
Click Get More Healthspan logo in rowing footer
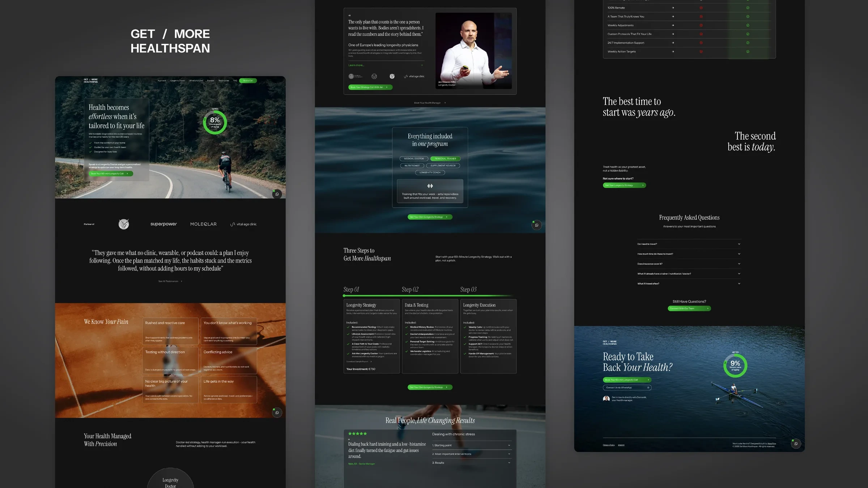(x=610, y=343)
